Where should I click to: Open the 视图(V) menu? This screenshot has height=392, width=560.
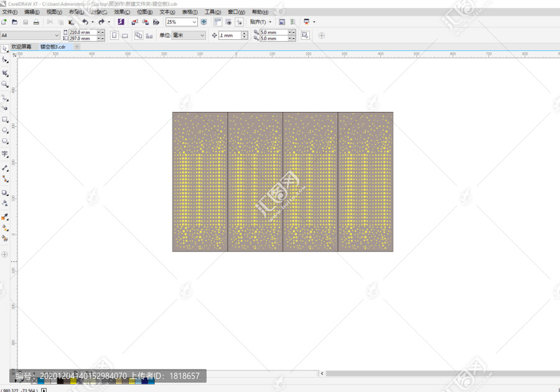click(54, 12)
